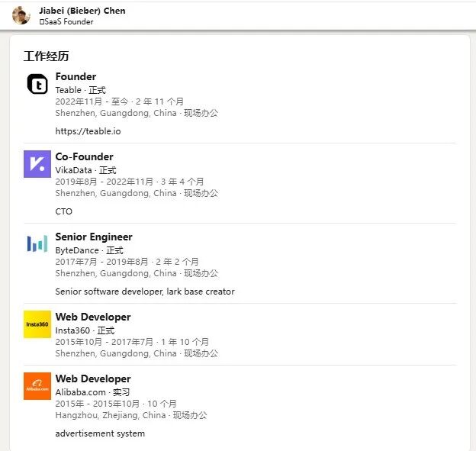Click the 2015年10月 - 2017年7月 date range

(x=104, y=342)
